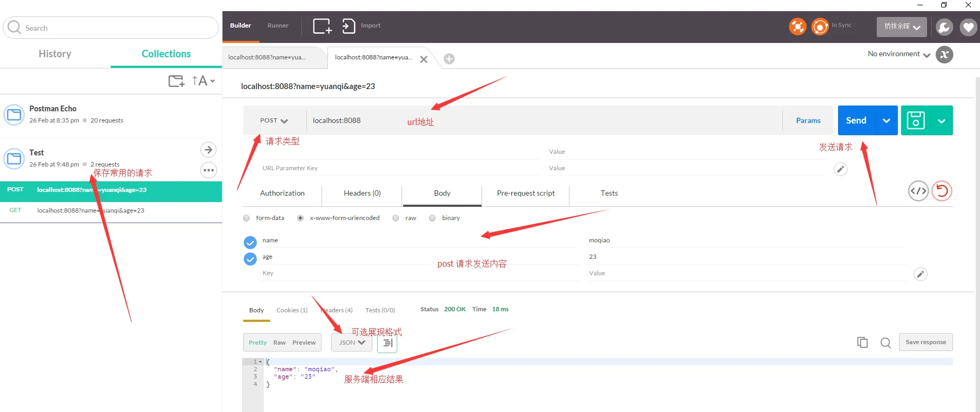Click the Save response button
The width and height of the screenshot is (980, 412).
[x=925, y=342]
